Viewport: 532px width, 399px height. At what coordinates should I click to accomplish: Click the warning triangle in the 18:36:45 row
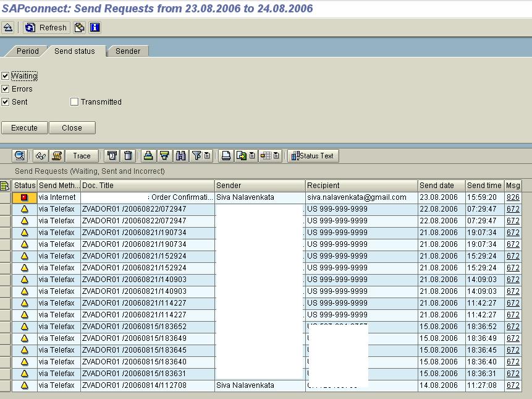tap(25, 350)
